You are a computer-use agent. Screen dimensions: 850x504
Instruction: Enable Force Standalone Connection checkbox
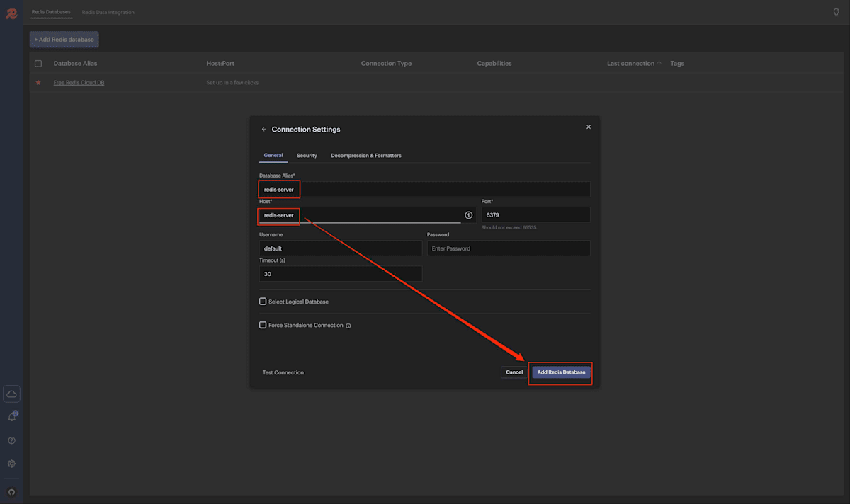pos(263,325)
